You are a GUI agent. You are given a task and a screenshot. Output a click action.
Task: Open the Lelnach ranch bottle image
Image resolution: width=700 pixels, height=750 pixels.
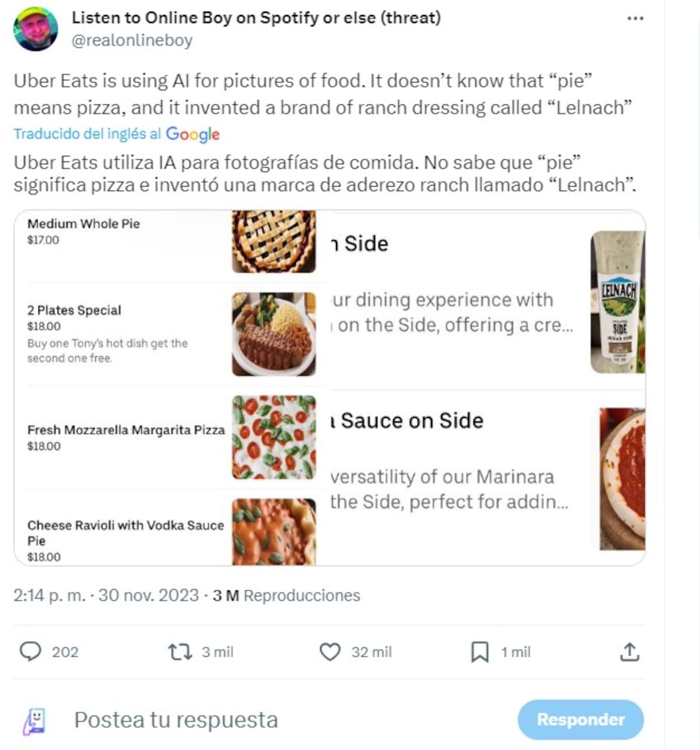coord(618,302)
